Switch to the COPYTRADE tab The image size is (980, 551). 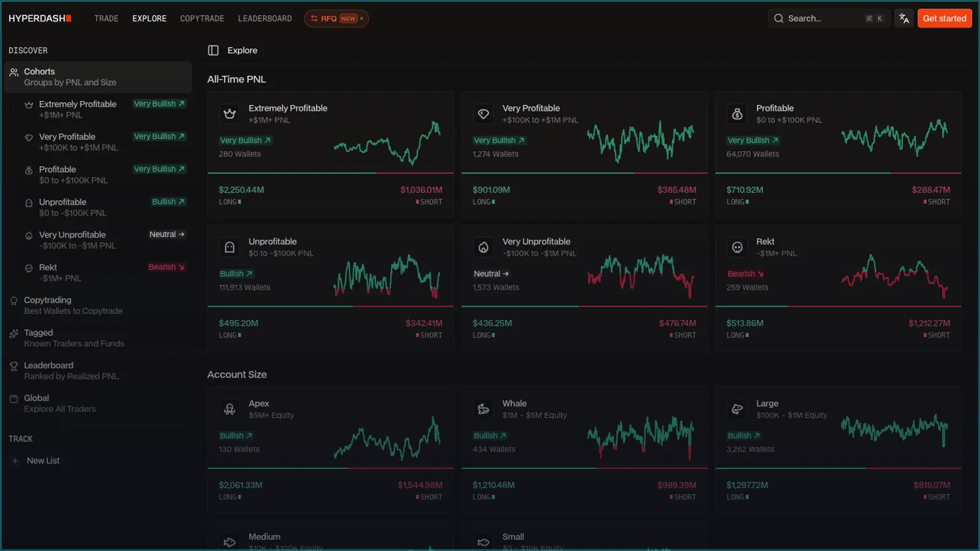tap(202, 18)
